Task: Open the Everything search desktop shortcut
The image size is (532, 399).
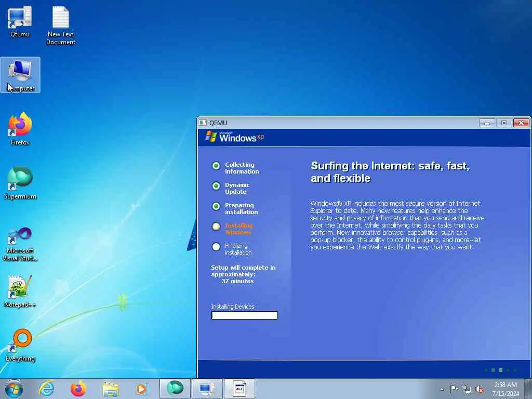Action: coord(20,345)
